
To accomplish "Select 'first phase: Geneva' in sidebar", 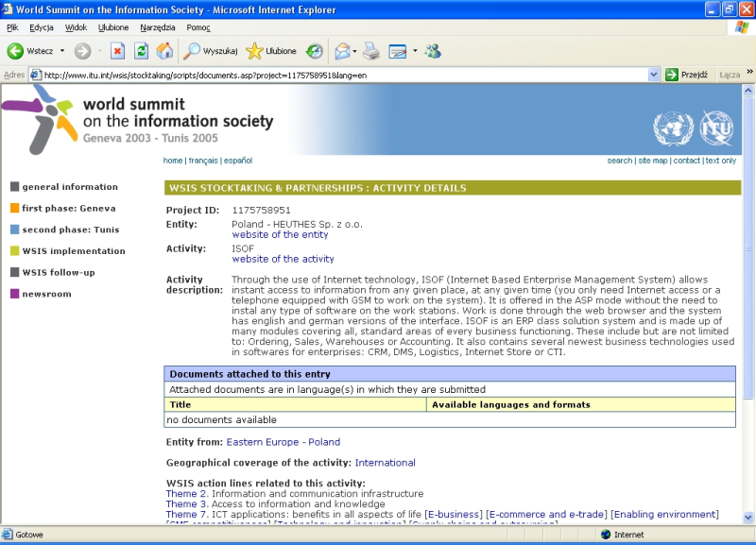I will click(x=69, y=208).
